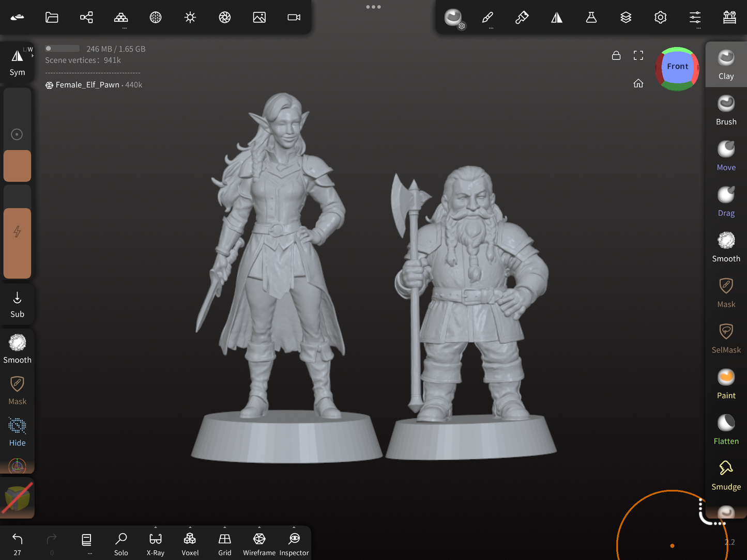Open the Scene hierarchy menu
Image resolution: width=747 pixels, height=560 pixels.
(86, 18)
